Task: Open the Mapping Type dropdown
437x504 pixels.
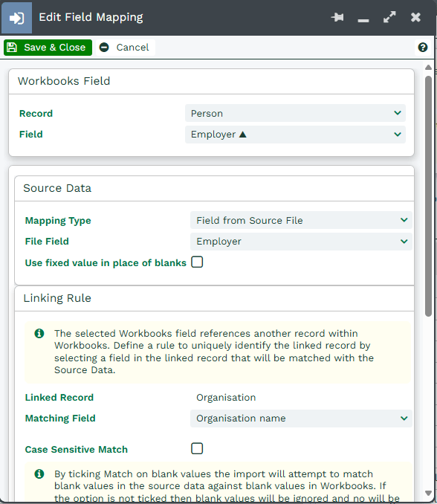Action: pos(301,220)
